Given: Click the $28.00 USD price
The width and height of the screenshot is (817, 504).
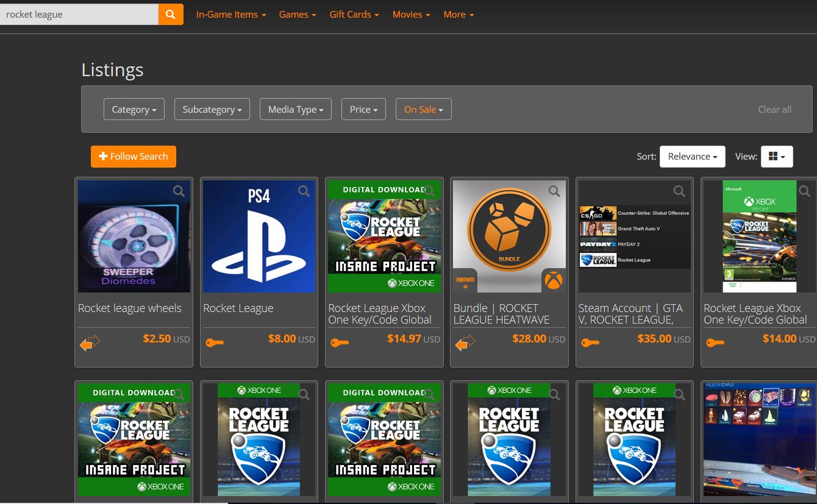Looking at the screenshot, I should (538, 339).
